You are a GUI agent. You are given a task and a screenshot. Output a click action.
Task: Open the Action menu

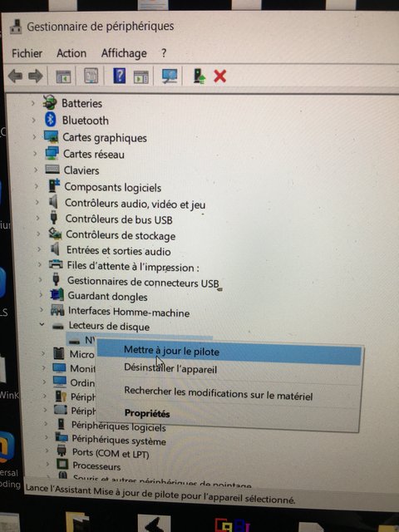pos(71,53)
